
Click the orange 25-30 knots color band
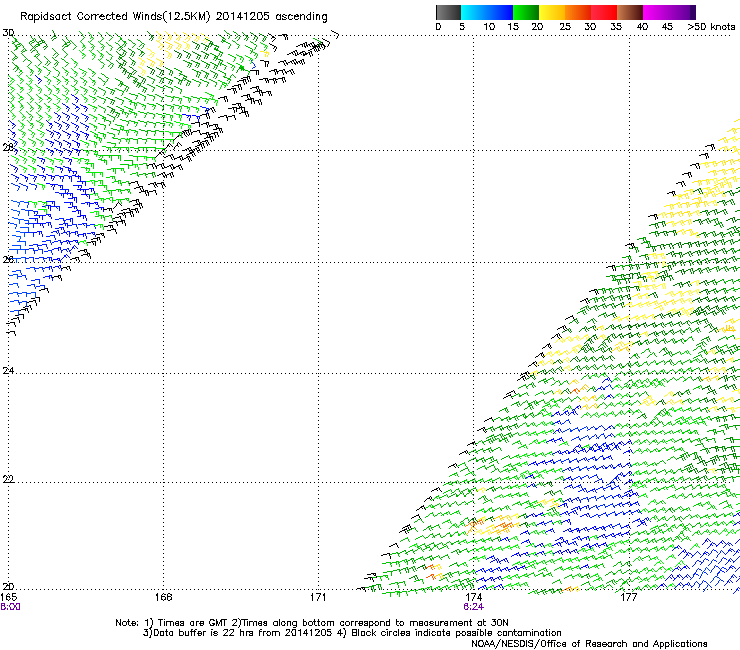point(578,12)
